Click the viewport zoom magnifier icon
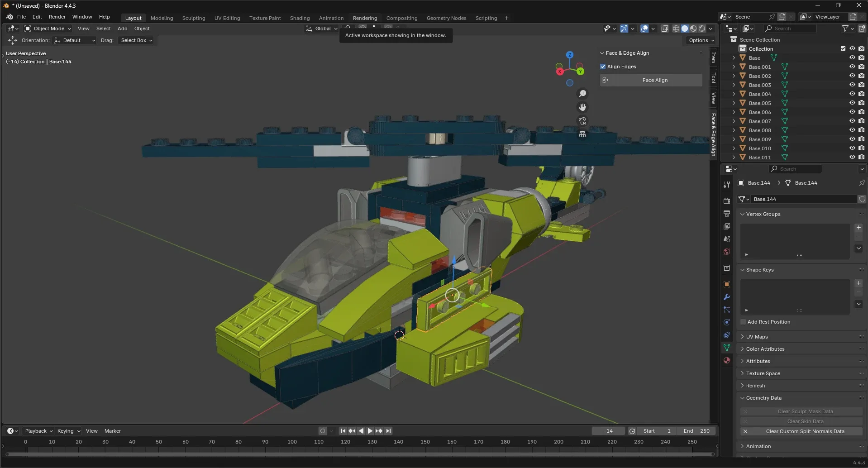Image resolution: width=868 pixels, height=468 pixels. point(582,94)
